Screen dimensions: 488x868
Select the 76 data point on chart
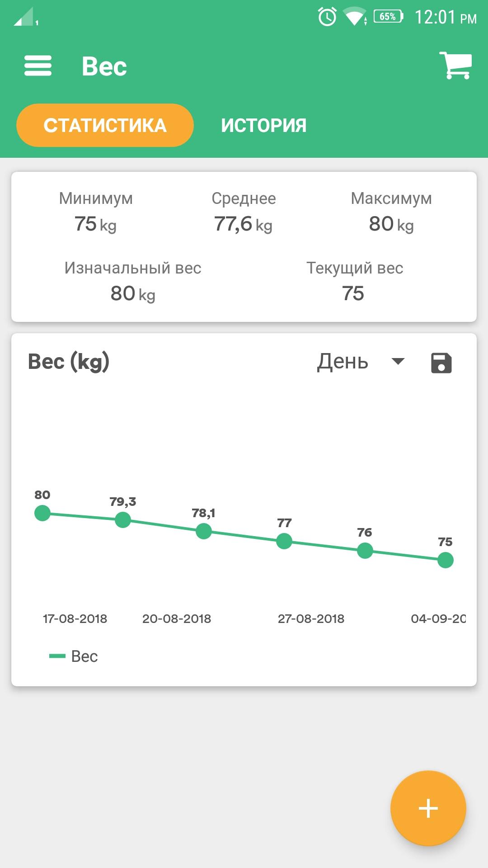pos(365,551)
